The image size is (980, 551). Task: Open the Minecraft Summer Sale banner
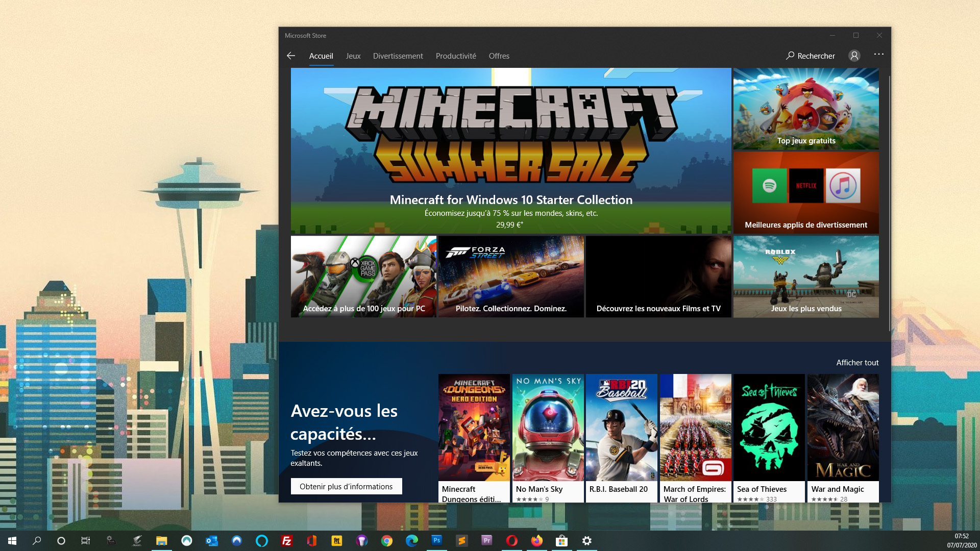pos(511,151)
